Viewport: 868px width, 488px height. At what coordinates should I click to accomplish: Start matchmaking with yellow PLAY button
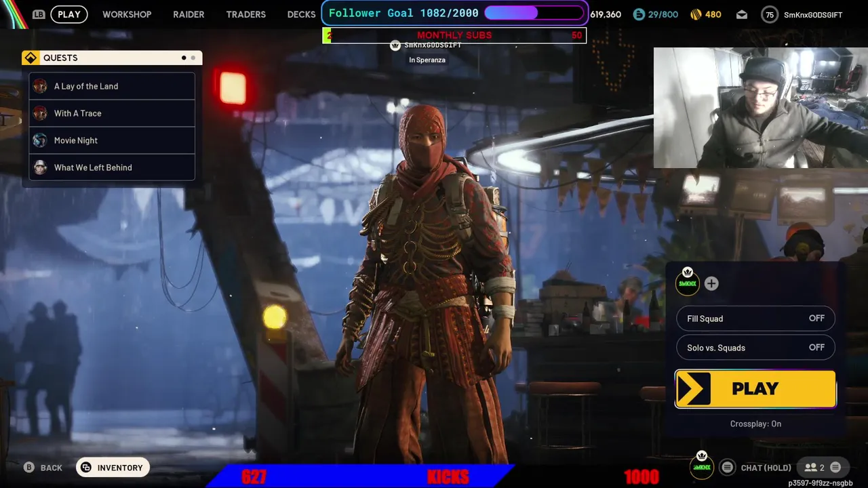coord(755,388)
